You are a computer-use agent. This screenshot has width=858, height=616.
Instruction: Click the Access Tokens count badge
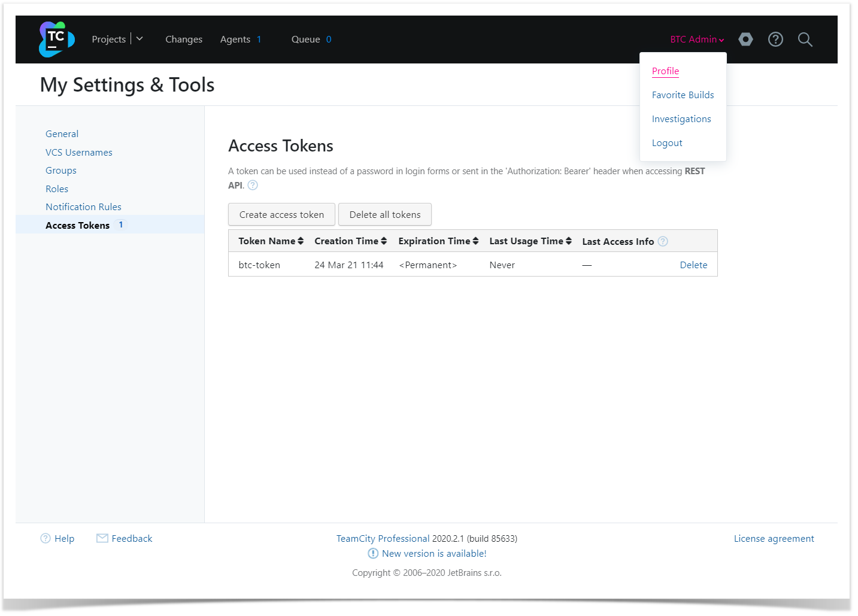click(121, 224)
